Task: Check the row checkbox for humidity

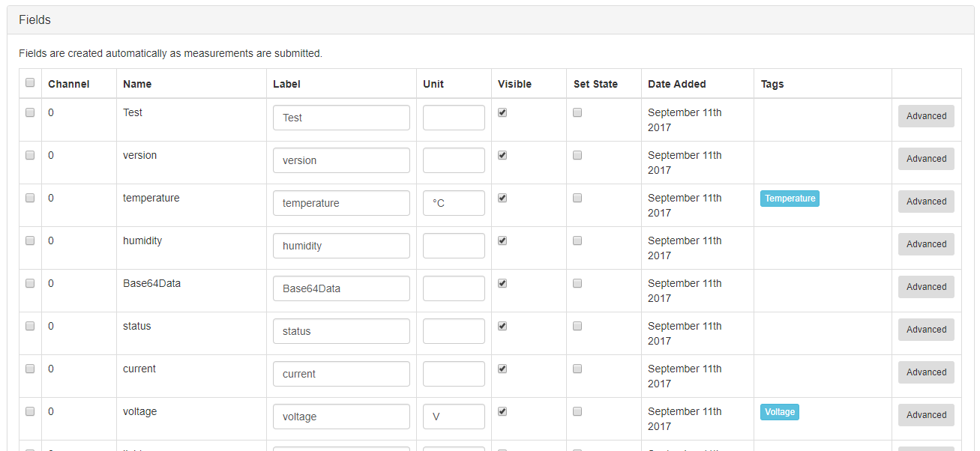Action: tap(29, 240)
